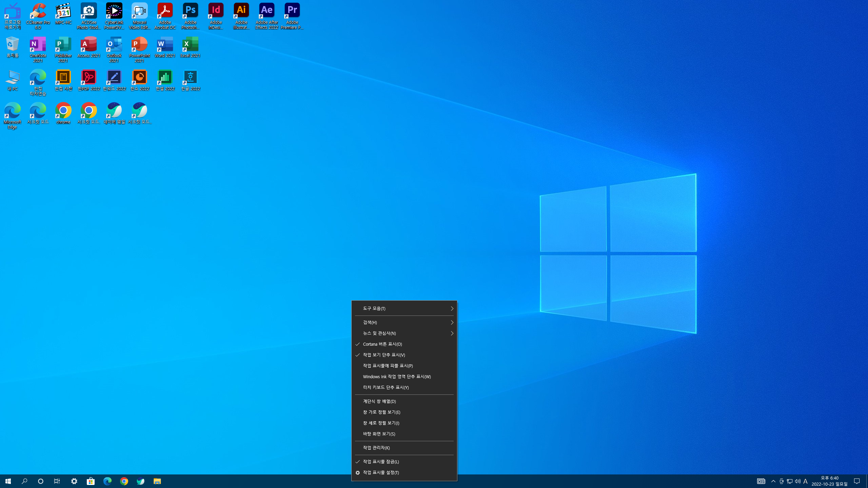The height and width of the screenshot is (488, 868).
Task: Open Adobe Illustrator desktop shortcut
Action: click(x=241, y=16)
